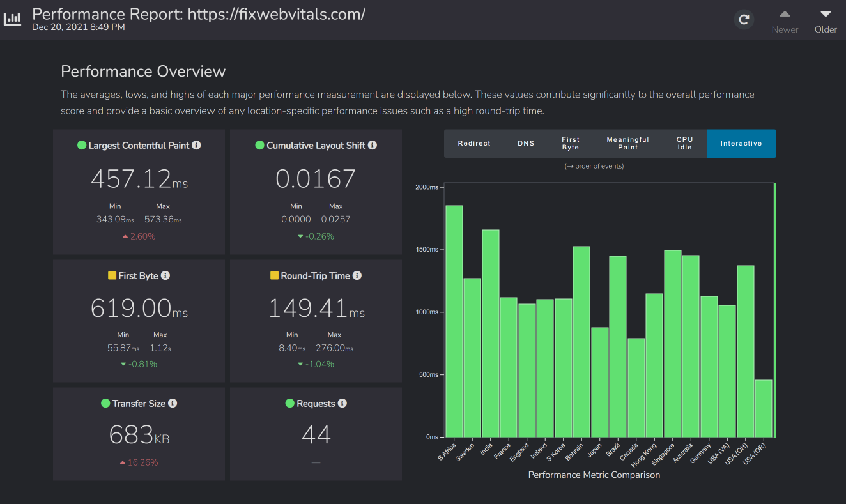This screenshot has height=504, width=846.
Task: Click the 149.41ms round-trip value
Action: 316,308
